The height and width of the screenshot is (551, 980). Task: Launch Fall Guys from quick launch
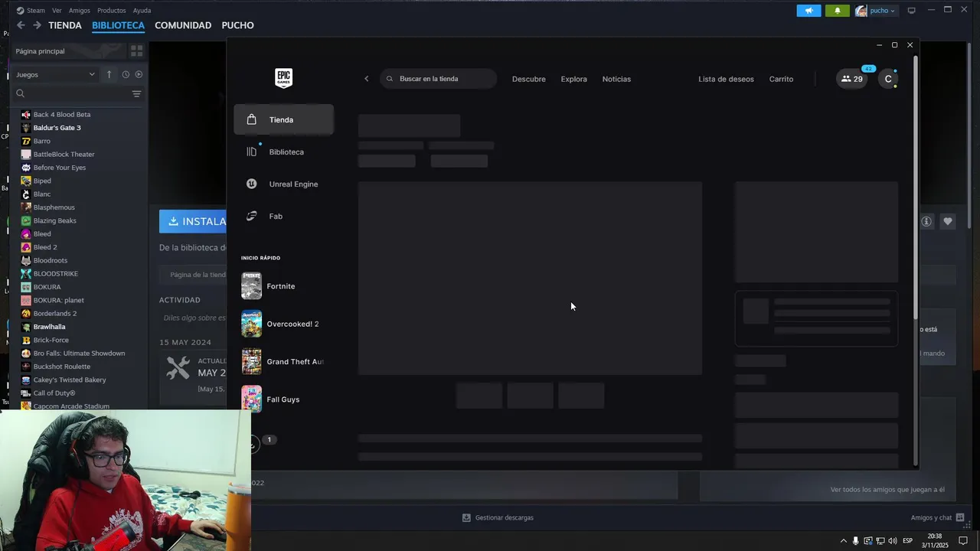(x=283, y=399)
